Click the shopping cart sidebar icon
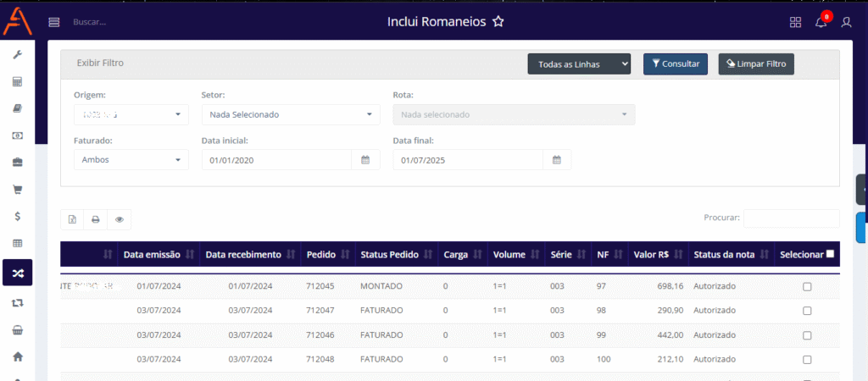Viewport: 868px width, 381px height. point(17,189)
